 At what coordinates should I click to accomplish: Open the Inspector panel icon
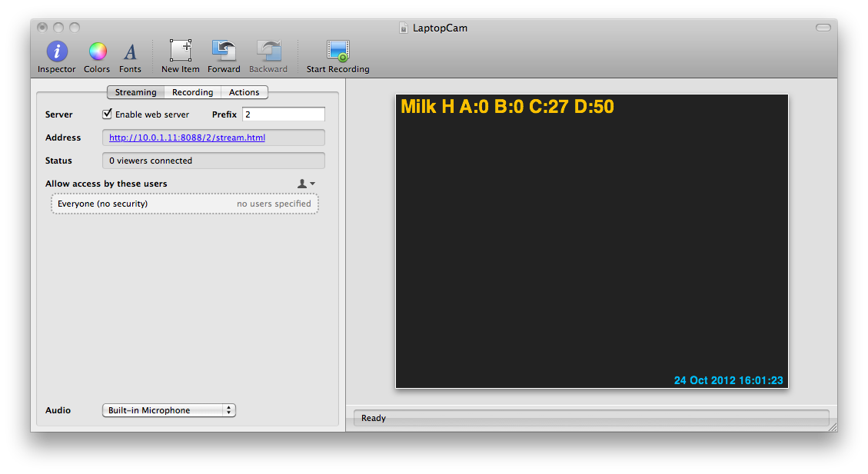[57, 52]
